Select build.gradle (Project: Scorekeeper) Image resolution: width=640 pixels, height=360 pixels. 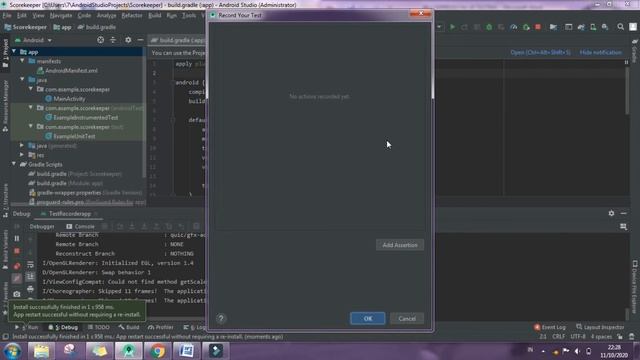76,174
